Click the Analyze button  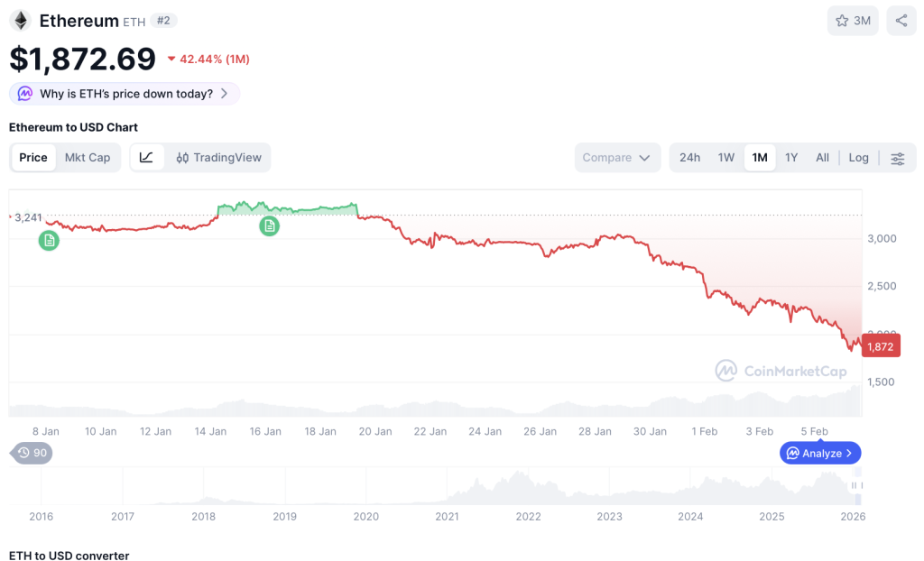pyautogui.click(x=820, y=453)
